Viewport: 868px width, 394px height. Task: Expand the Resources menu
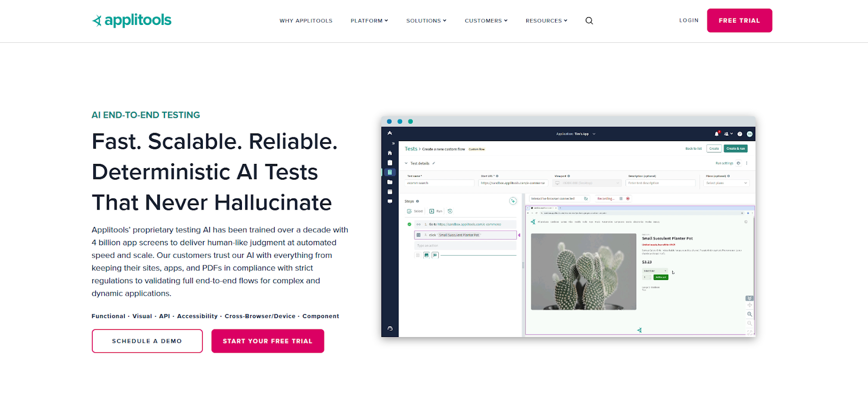coord(546,21)
